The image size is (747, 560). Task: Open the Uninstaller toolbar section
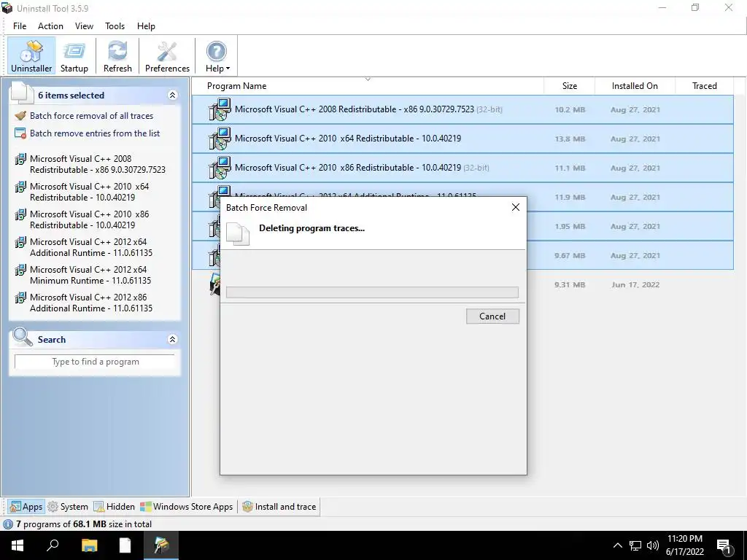tap(31, 55)
